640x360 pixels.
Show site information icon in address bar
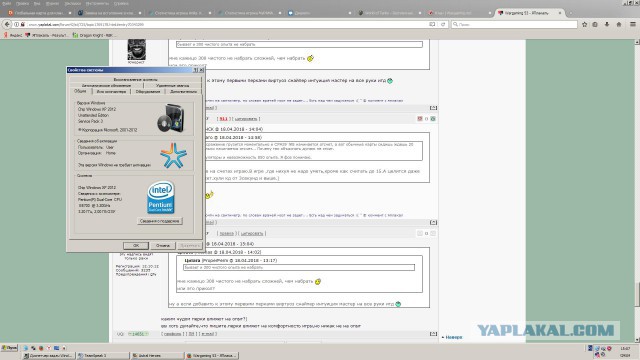click(x=17, y=24)
